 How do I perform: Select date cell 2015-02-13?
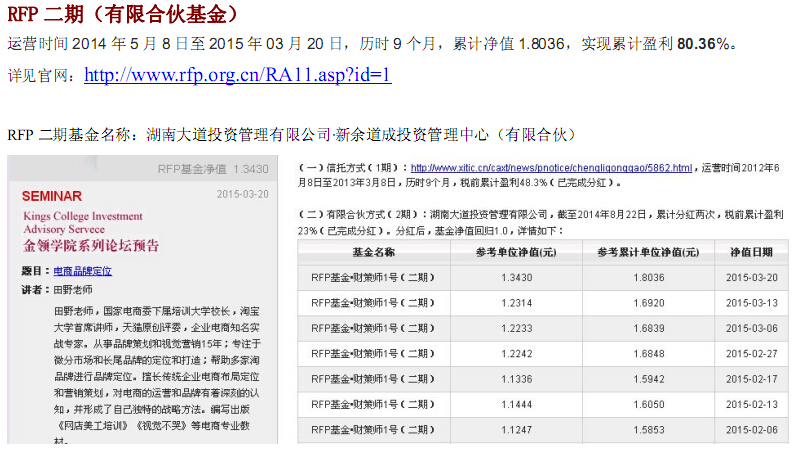click(x=752, y=405)
